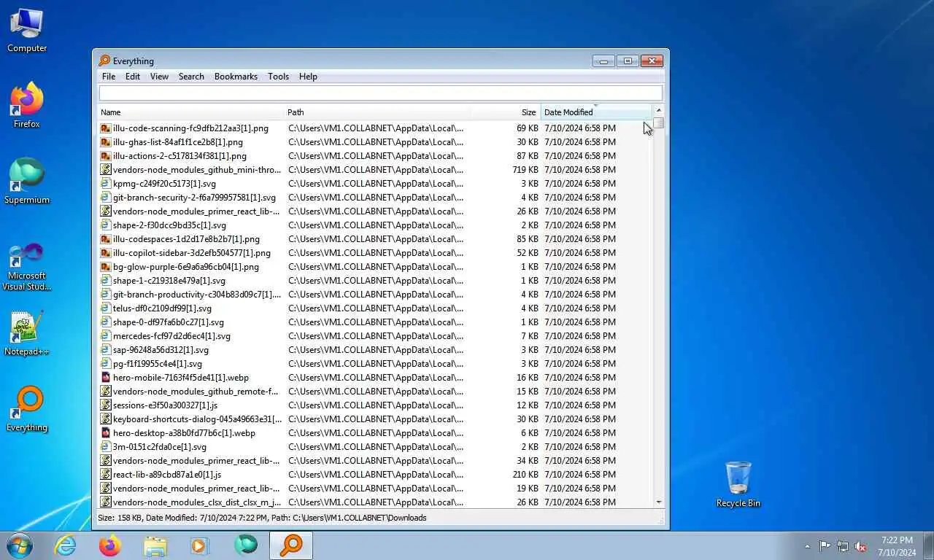Click icon of react-lib-a89cbd87a1e0[1].js
Viewport: 934px width, 560px height.
(106, 475)
